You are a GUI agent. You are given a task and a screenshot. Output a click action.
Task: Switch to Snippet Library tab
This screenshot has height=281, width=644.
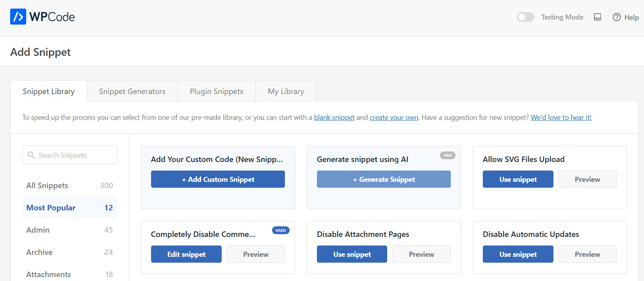pos(48,91)
